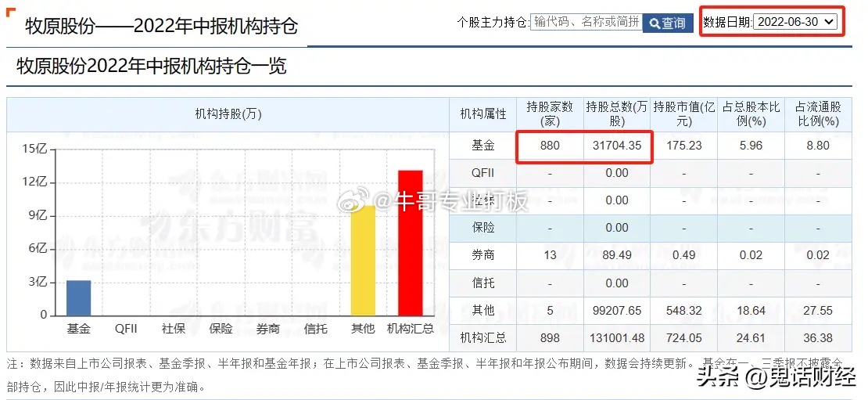Select the value 548.32 cell

683,310
